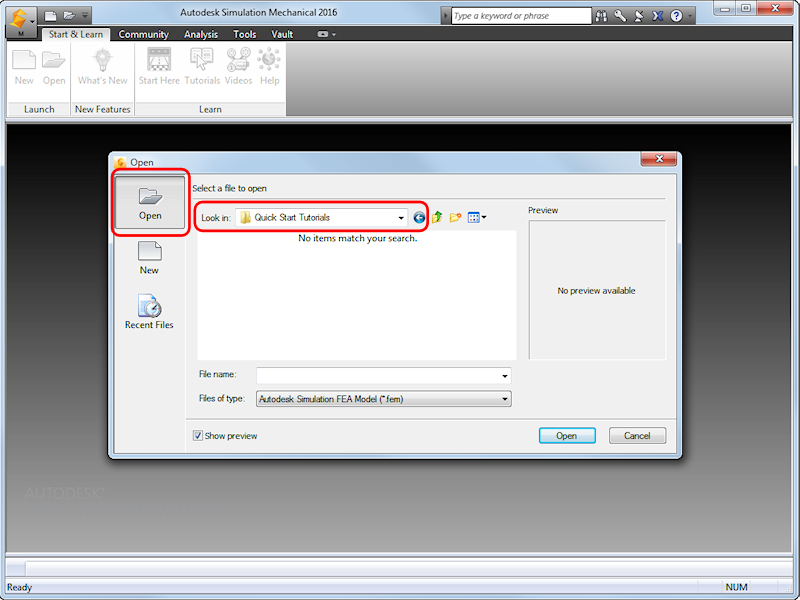
Task: Expand the quick access toolbar customize arrow
Action: 85,16
